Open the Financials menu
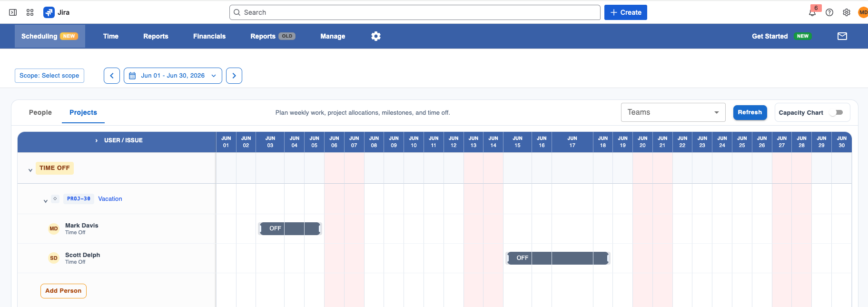Image resolution: width=868 pixels, height=307 pixels. click(209, 36)
